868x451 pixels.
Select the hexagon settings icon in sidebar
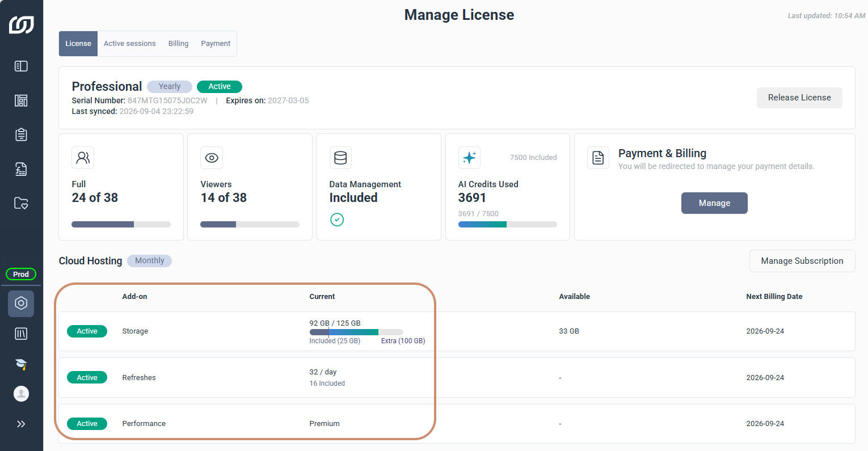coord(21,304)
